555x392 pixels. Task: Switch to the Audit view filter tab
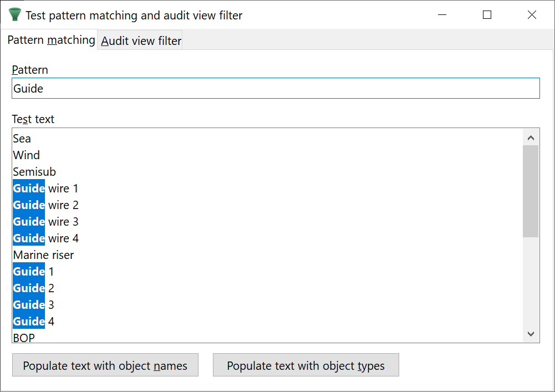pyautogui.click(x=141, y=41)
